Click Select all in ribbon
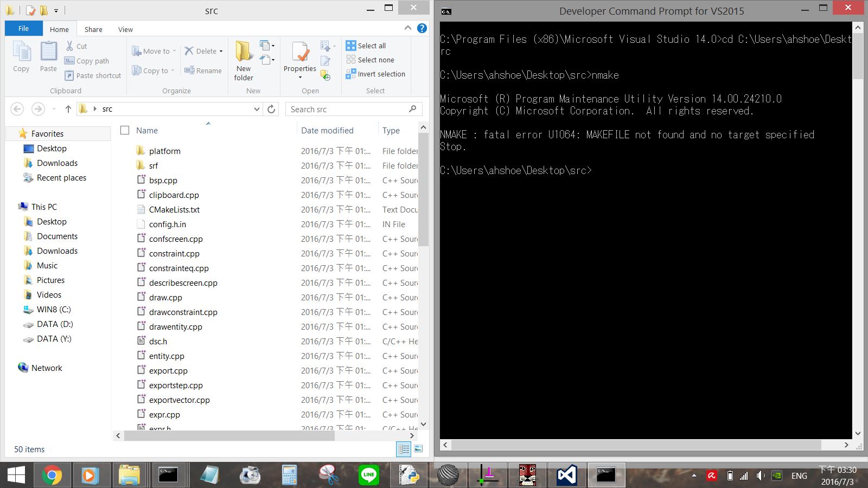The height and width of the screenshot is (488, 868). point(366,46)
